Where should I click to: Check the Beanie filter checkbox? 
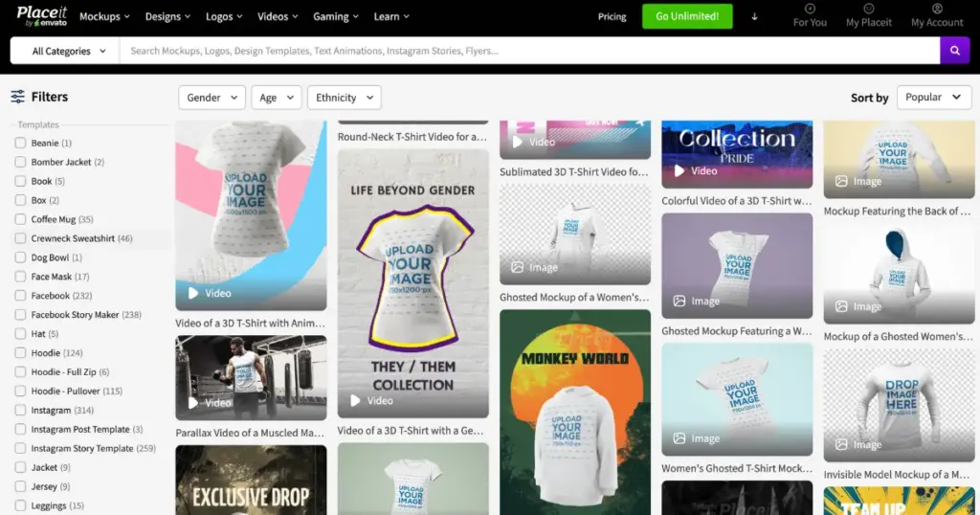20,144
